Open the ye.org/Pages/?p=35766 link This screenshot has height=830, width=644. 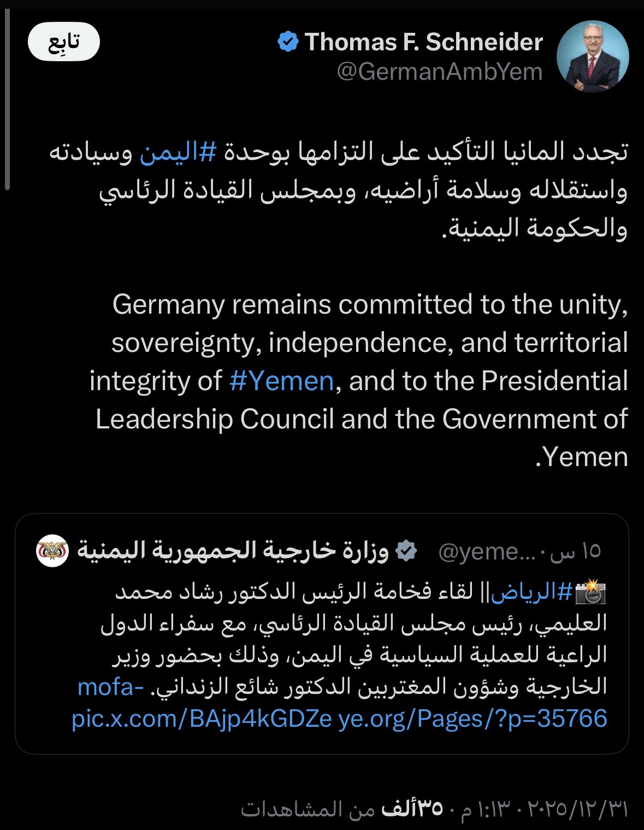click(x=473, y=719)
